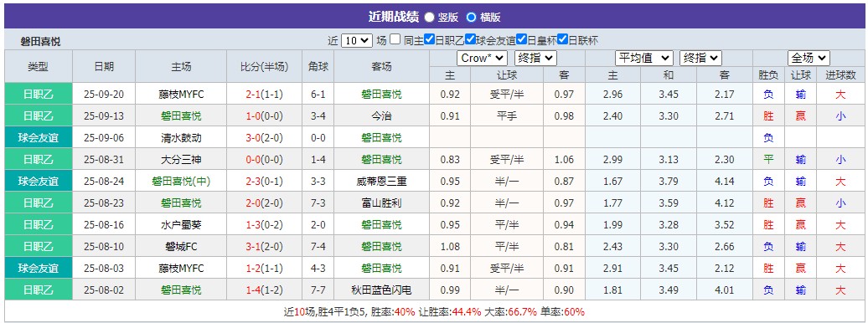
Task: Uncheck the 日职乙 filter checkbox
Action: (x=429, y=39)
